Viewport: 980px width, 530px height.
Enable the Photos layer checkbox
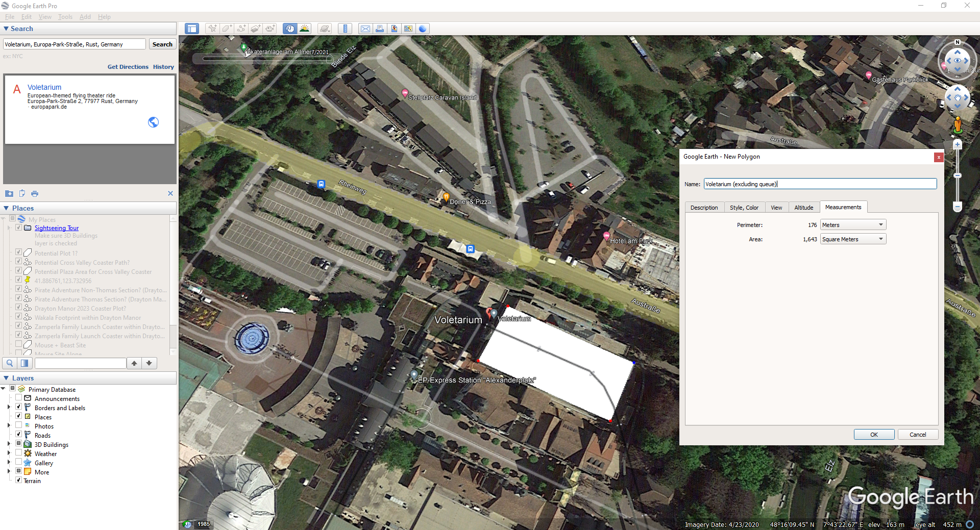click(18, 425)
